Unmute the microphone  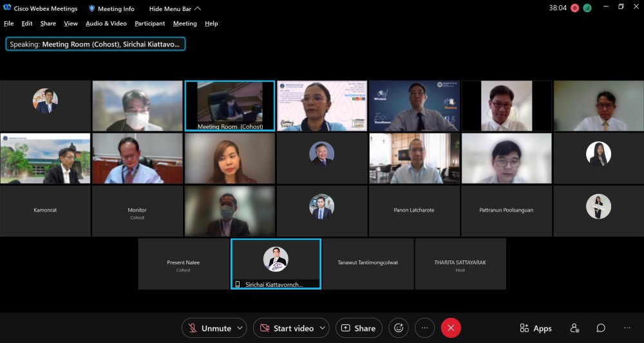click(209, 328)
